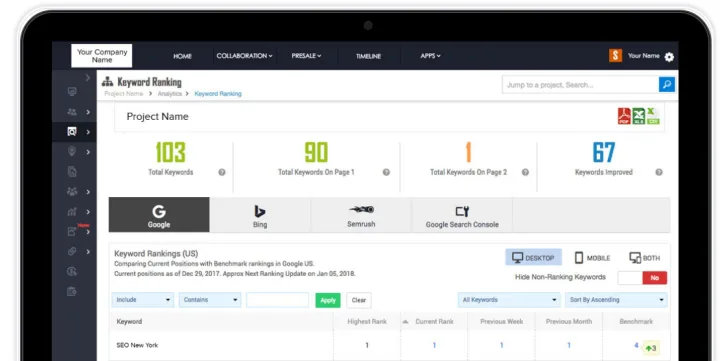
Task: Select the highlighted search analytics sidebar icon
Action: click(x=72, y=132)
